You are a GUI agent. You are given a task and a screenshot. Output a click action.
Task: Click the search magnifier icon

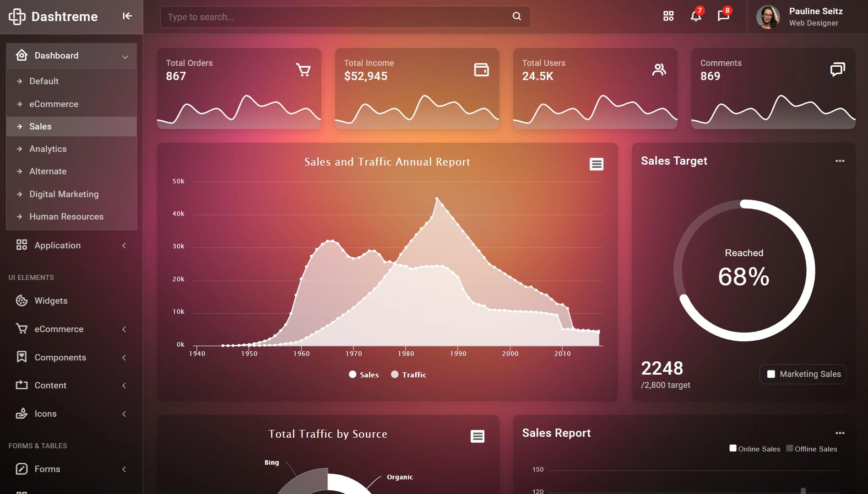517,16
